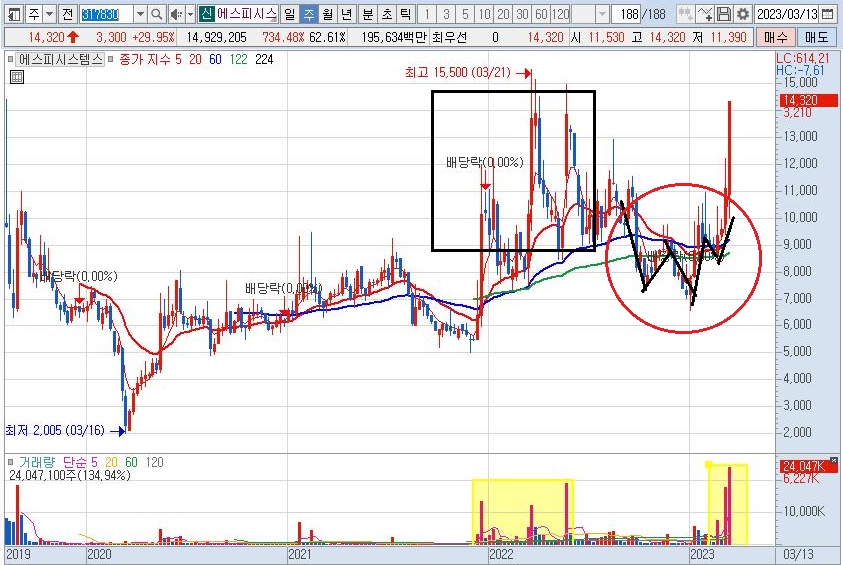The height and width of the screenshot is (565, 843).
Task: Click the 최우선 label in quote bar
Action: [449, 38]
